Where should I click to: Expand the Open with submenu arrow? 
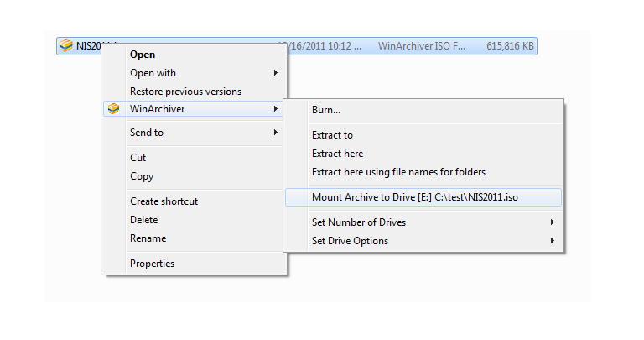[x=275, y=73]
